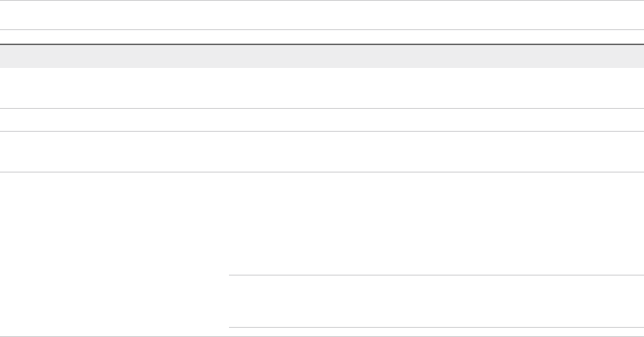Select the narrow second row below the gray header
The width and height of the screenshot is (644, 337).
tap(322, 119)
